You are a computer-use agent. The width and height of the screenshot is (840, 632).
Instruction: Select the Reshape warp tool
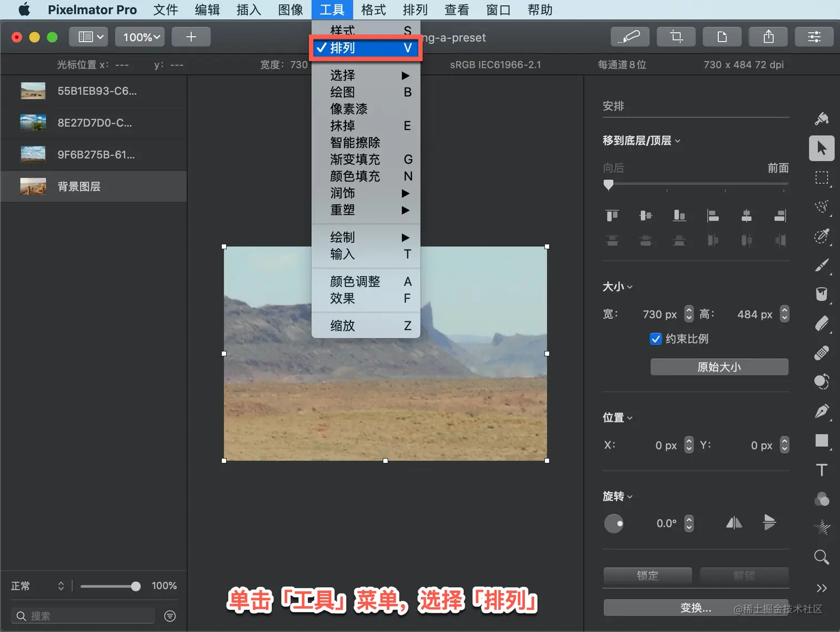tap(822, 382)
